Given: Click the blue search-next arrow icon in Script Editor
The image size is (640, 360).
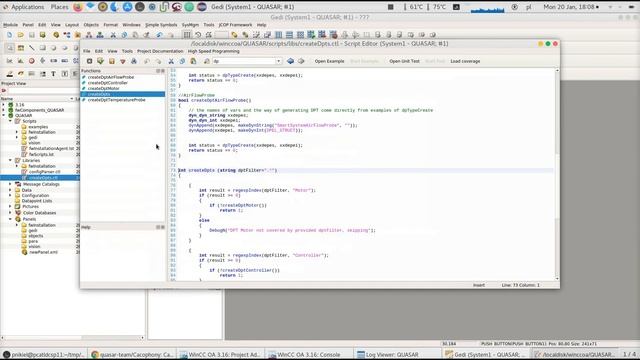Looking at the screenshot, I should point(290,61).
